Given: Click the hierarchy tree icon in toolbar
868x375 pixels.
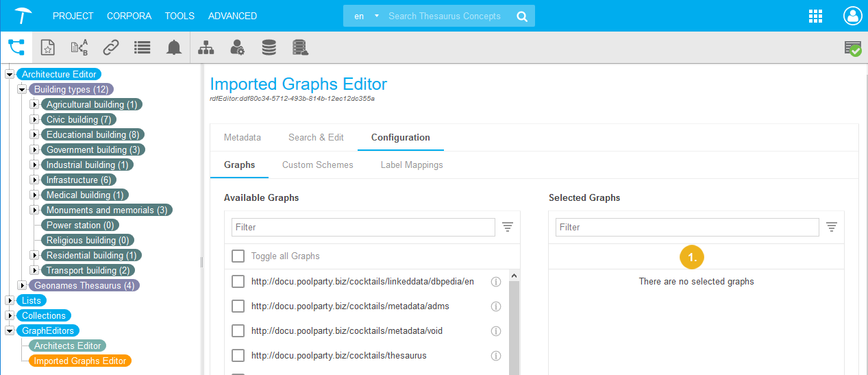Looking at the screenshot, I should [206, 47].
